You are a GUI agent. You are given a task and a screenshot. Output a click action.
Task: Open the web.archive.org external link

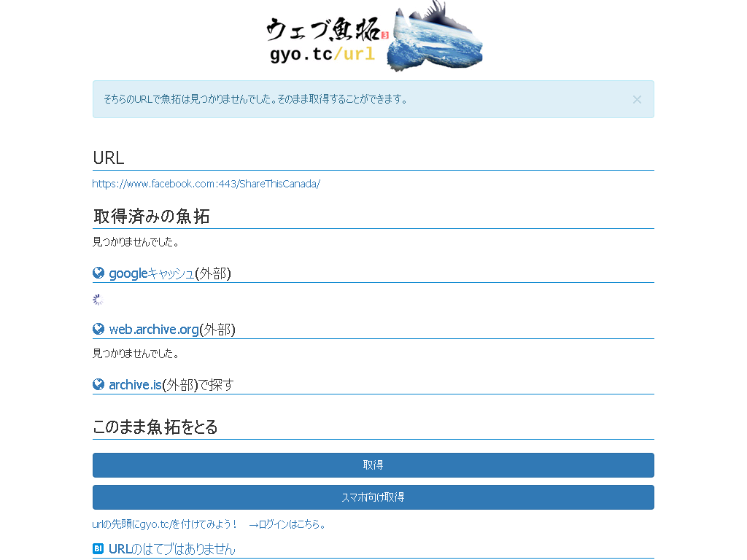coord(153,330)
